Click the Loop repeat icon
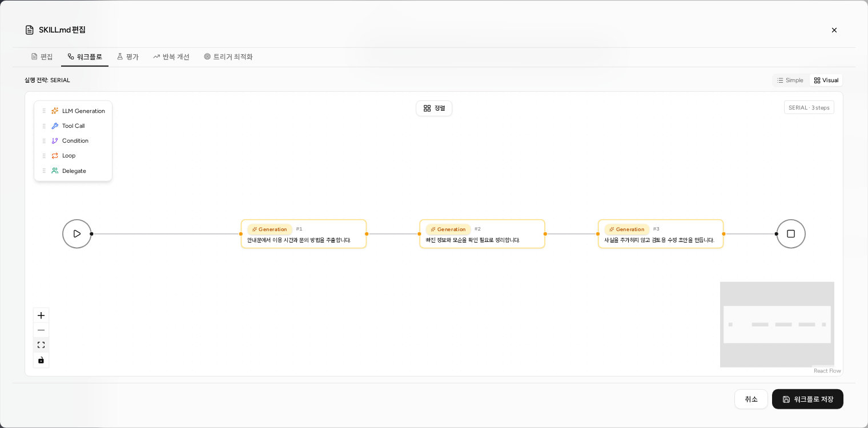Viewport: 868px width, 428px height. click(x=55, y=155)
